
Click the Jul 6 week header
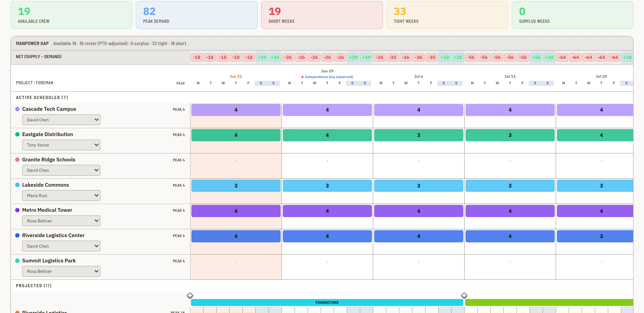coord(419,76)
